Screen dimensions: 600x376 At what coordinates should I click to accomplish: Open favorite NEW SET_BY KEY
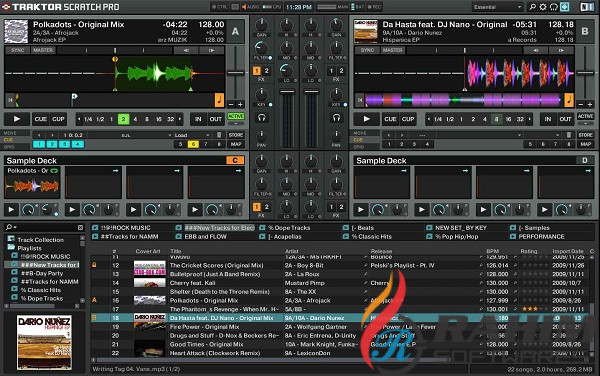click(x=460, y=228)
